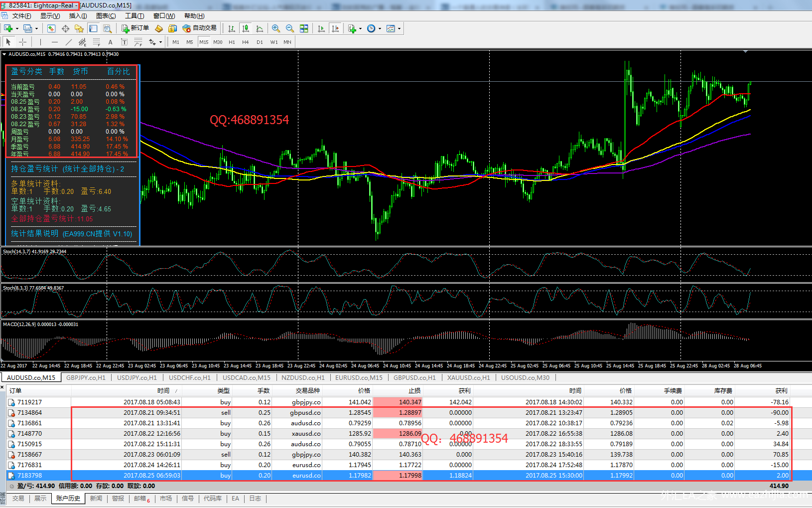This screenshot has width=812, height=508.
Task: Open the indicators list dropdown arrow
Action: (x=361, y=29)
